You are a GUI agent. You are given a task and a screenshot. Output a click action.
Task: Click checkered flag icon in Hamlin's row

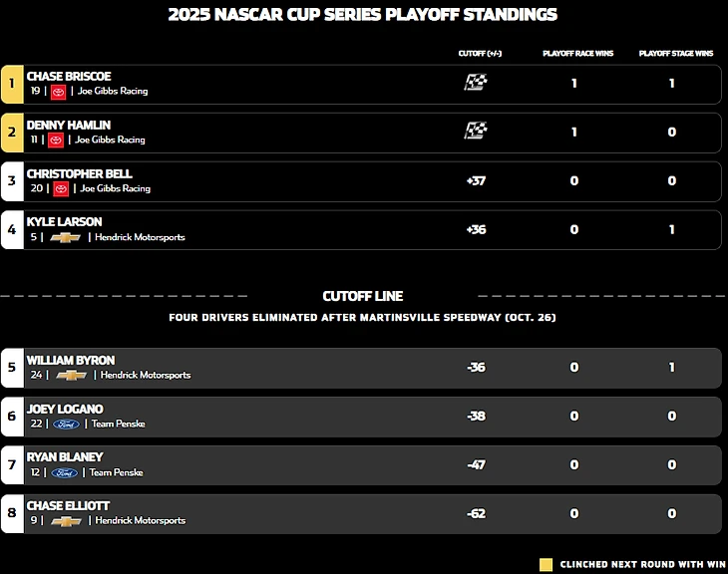476,131
